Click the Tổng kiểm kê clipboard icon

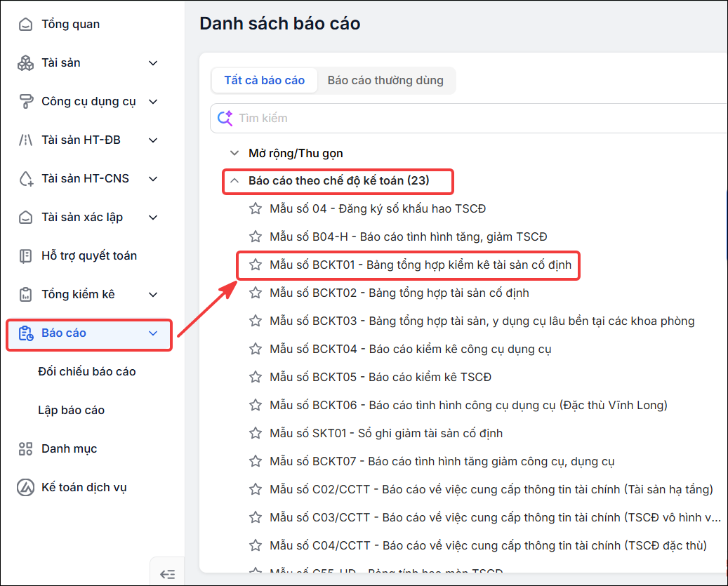click(25, 294)
